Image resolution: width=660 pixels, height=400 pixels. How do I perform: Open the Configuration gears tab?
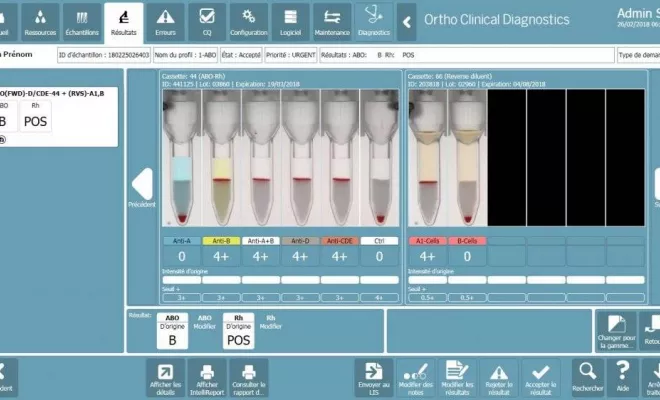point(248,20)
